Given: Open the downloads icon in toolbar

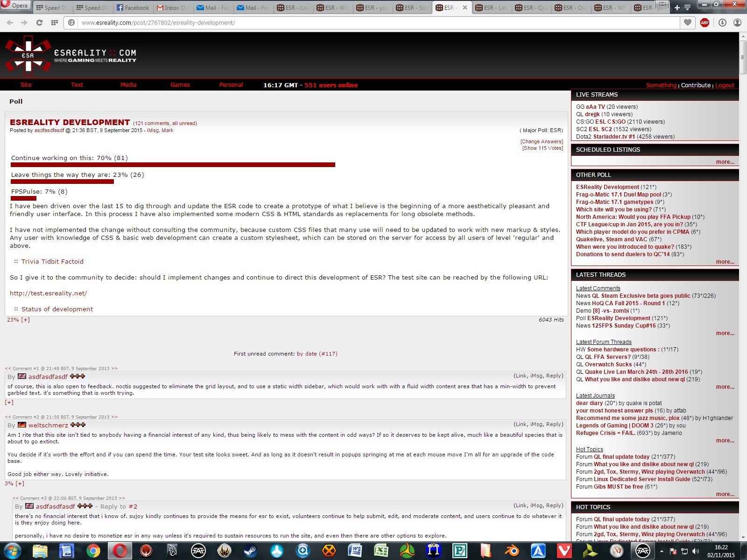Looking at the screenshot, I should (722, 22).
